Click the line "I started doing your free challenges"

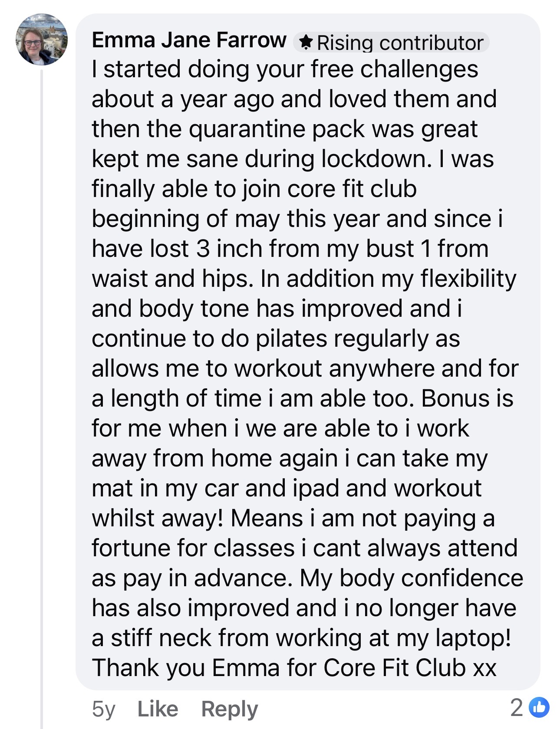tap(285, 69)
